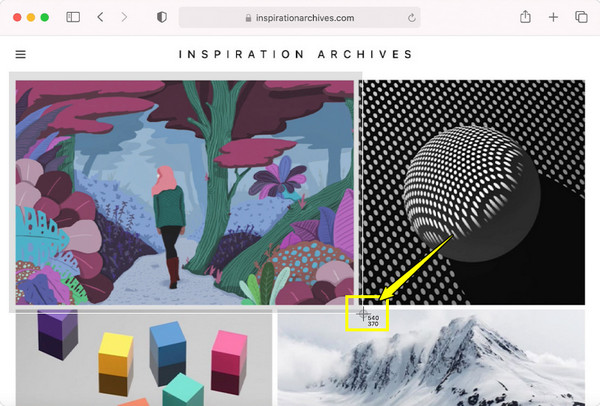Click the screenshot crosshair cursor coordinates

373,321
